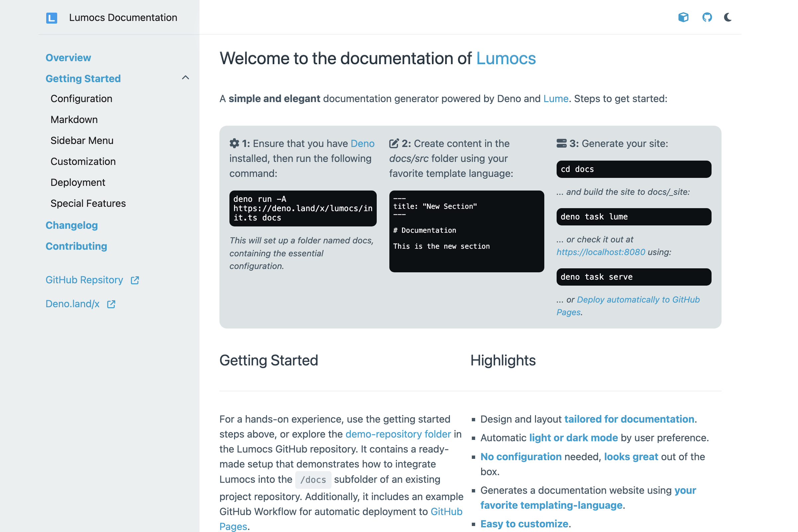
Task: Open the Configuration sidebar page
Action: pyautogui.click(x=81, y=99)
